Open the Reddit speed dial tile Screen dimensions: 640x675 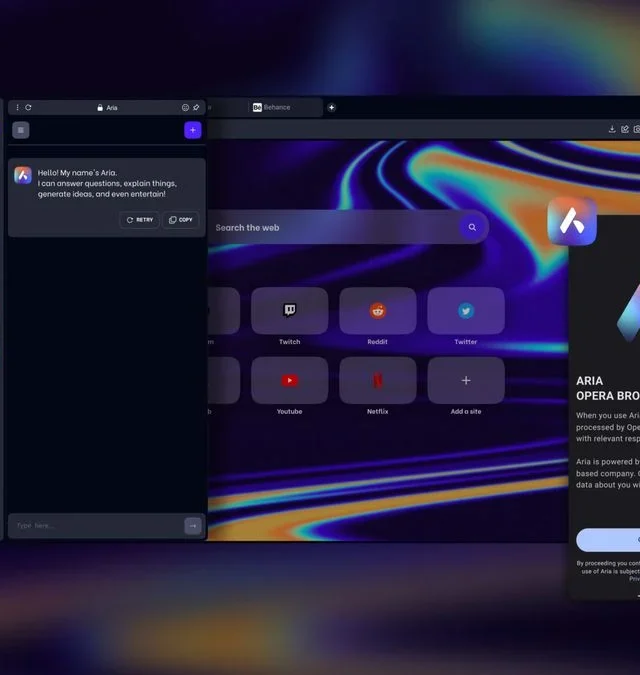click(x=377, y=310)
